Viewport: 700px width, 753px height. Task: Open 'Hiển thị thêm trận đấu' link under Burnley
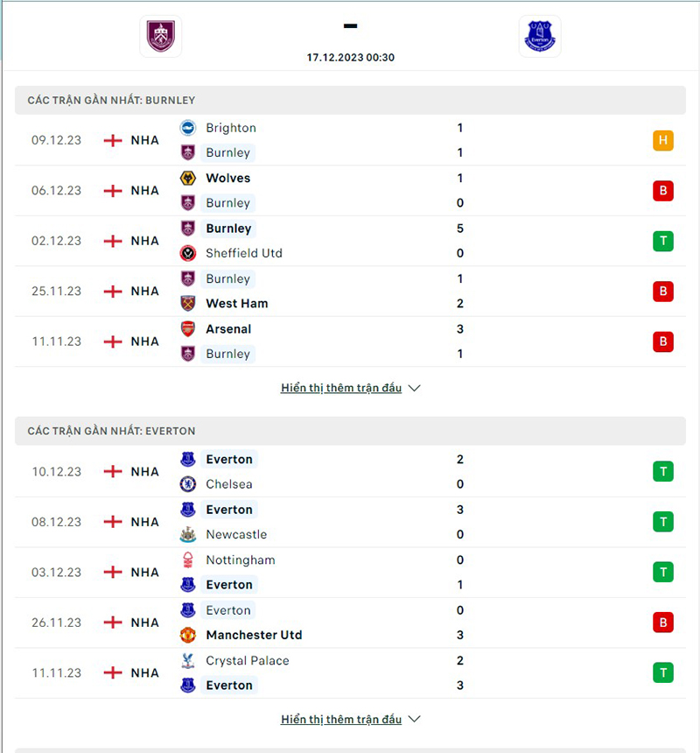point(341,388)
